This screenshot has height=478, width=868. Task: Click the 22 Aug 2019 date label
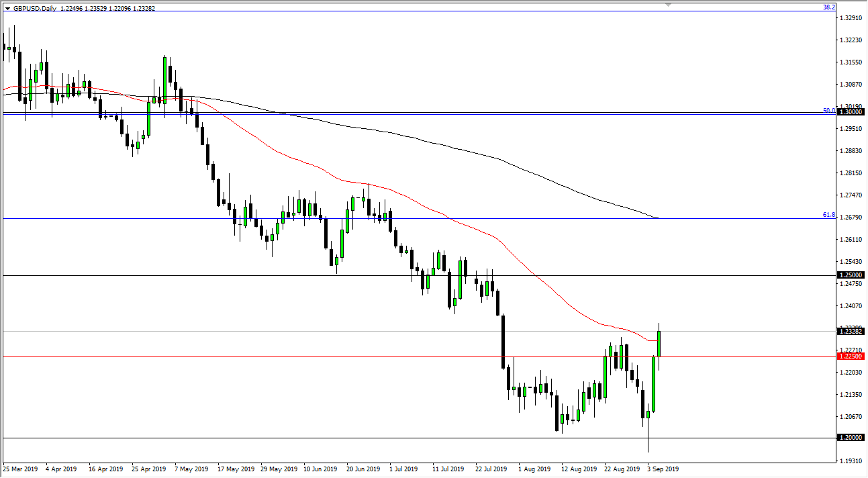[621, 469]
